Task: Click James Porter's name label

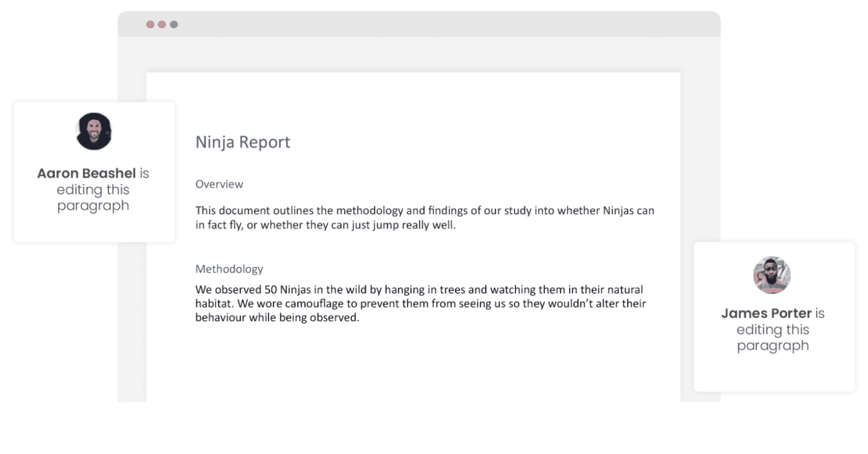Action: click(x=767, y=313)
